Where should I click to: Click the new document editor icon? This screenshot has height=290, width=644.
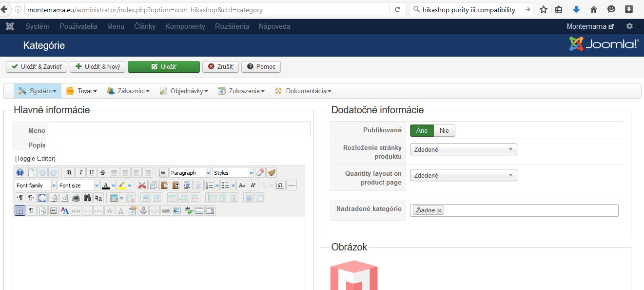(31, 172)
